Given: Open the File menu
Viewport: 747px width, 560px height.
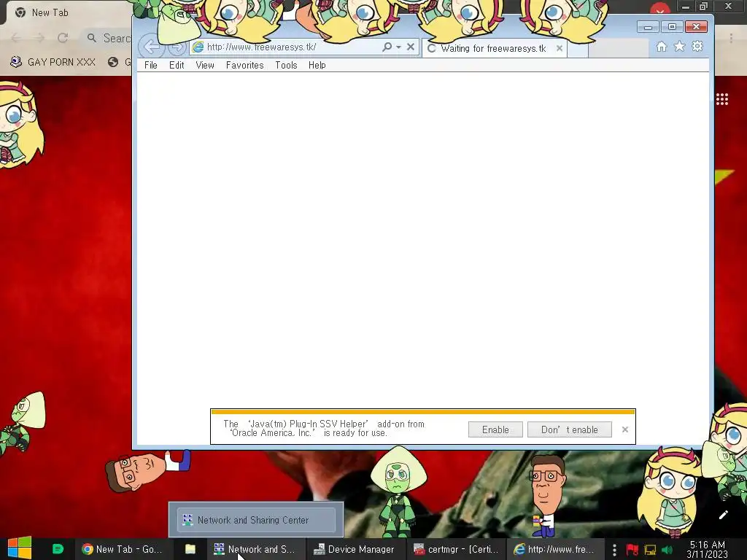Looking at the screenshot, I should (x=150, y=65).
